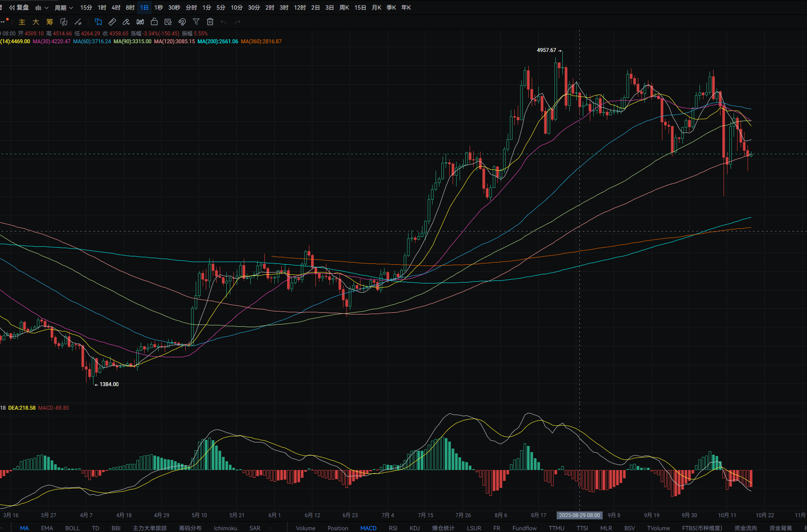Screen dimensions: 807x532
Task: Click the trash delete drawings icon
Action: pyautogui.click(x=210, y=22)
